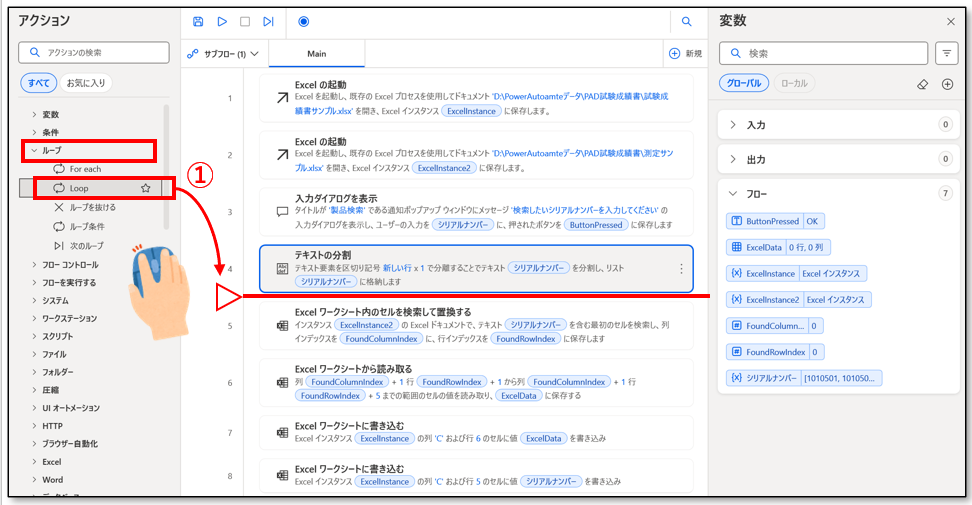Switch to the お気に入り actions filter

(x=87, y=83)
